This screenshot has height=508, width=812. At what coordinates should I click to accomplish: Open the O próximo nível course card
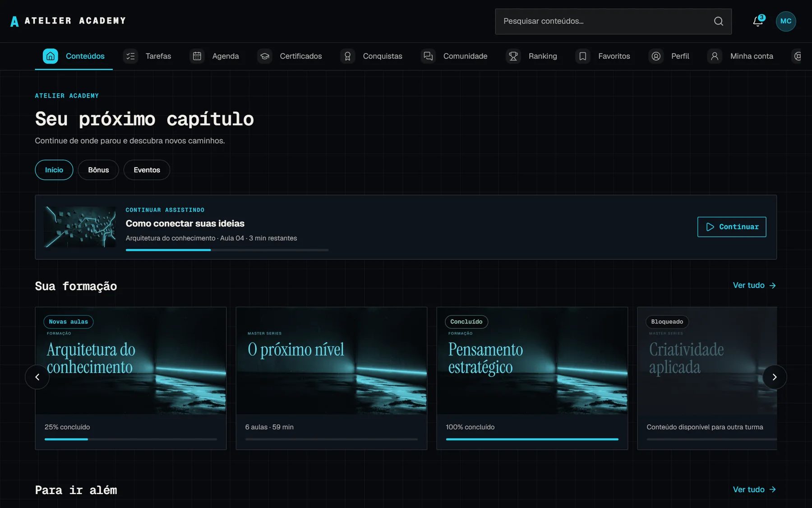[332, 378]
